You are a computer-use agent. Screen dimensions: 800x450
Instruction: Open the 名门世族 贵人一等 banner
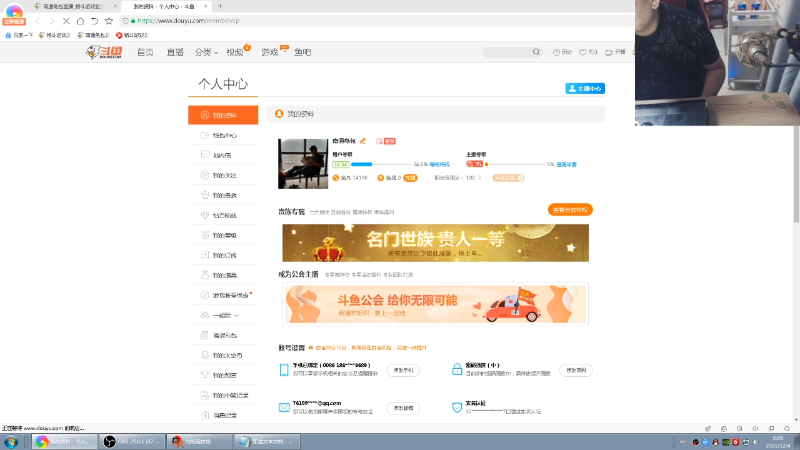(435, 243)
